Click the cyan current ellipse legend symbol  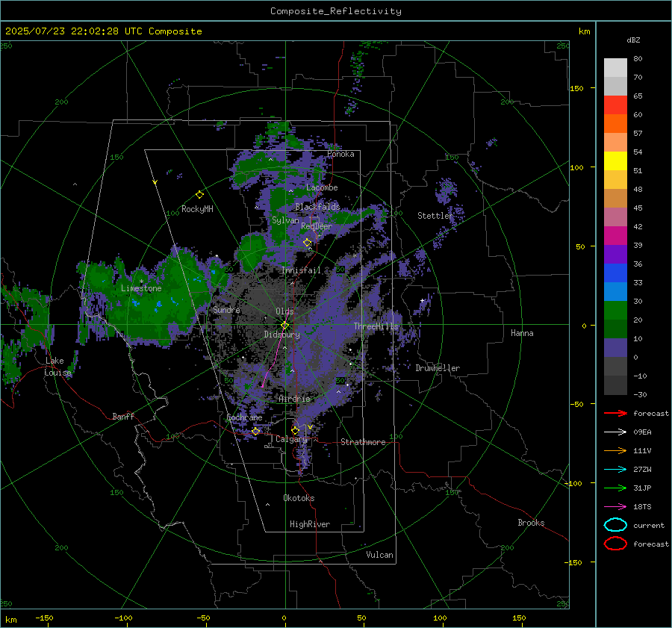615,525
